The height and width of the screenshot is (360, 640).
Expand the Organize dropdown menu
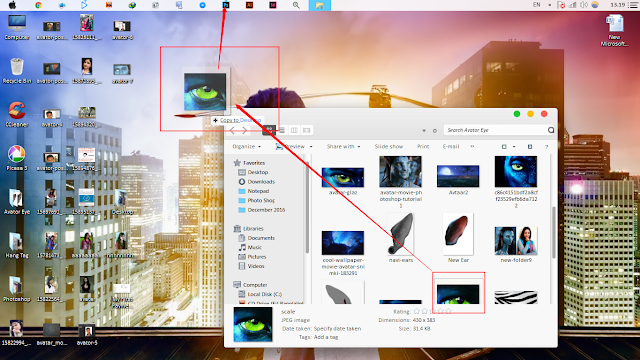(247, 147)
